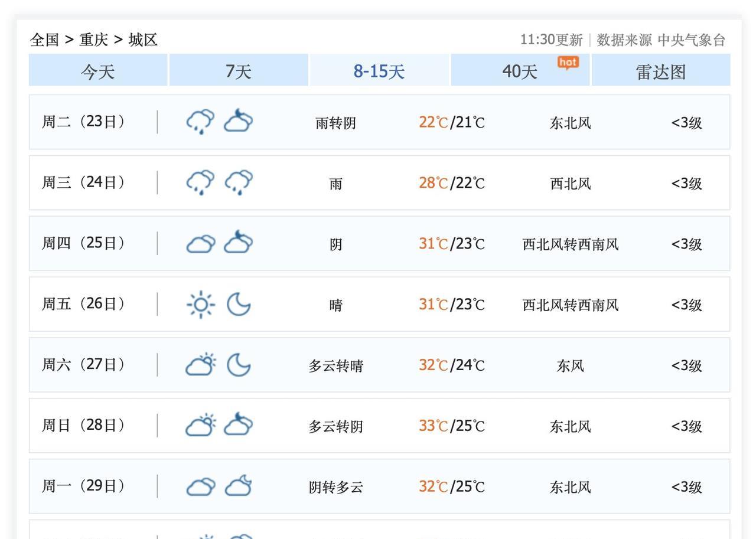Image resolution: width=756 pixels, height=539 pixels.
Task: Click the 城区 breadcrumb link
Action: pyautogui.click(x=143, y=40)
